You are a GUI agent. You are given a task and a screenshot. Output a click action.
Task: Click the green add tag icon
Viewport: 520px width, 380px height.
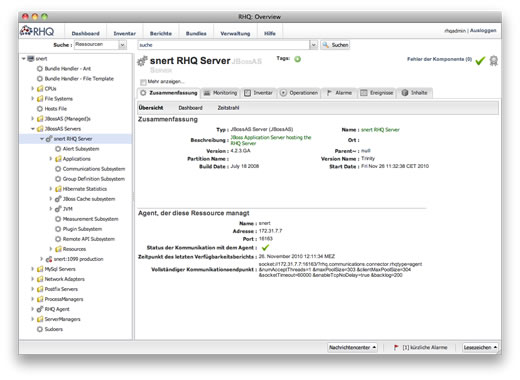297,59
